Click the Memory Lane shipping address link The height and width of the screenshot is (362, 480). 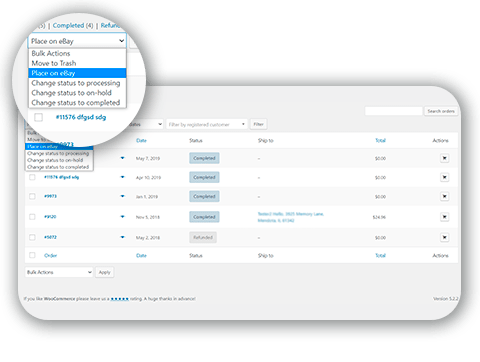click(x=291, y=217)
